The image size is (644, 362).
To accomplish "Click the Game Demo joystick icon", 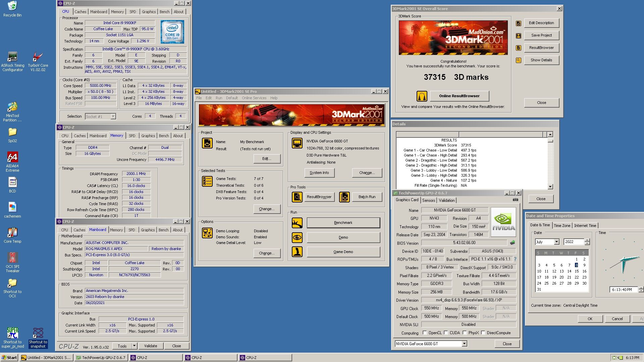I will pos(297,252).
